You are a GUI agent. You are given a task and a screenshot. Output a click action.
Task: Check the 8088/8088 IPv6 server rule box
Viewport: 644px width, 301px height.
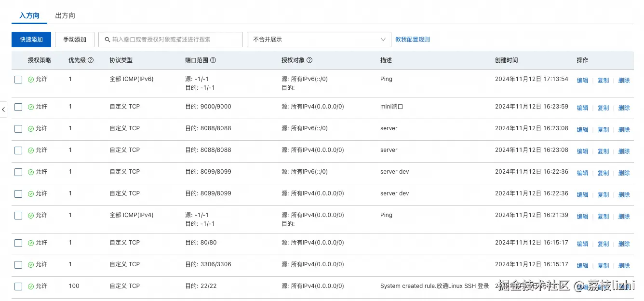point(18,129)
